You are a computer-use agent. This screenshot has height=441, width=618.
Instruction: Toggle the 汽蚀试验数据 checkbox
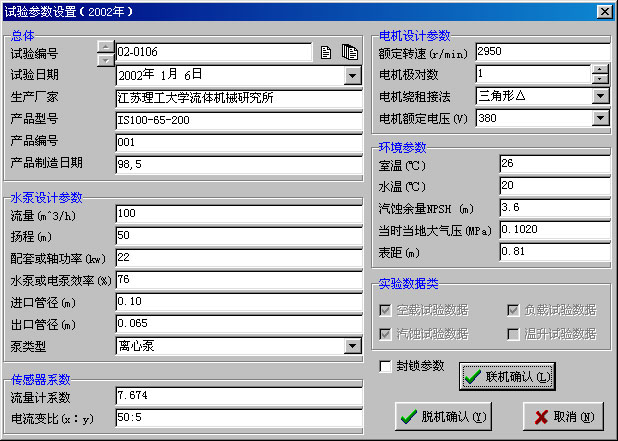tap(385, 334)
